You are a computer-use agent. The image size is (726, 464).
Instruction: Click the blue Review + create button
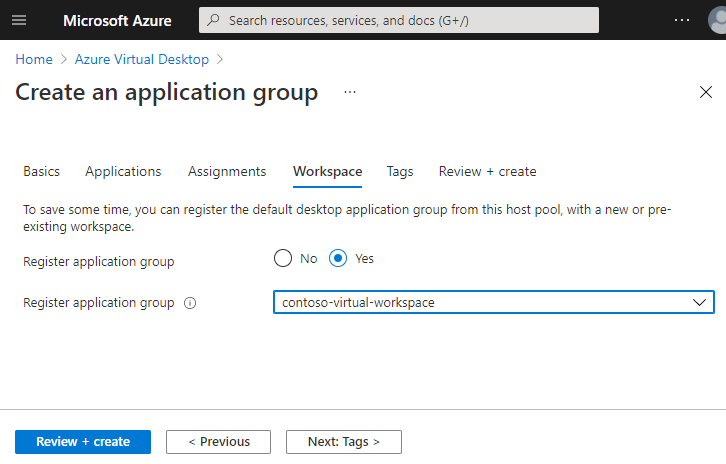tap(83, 442)
